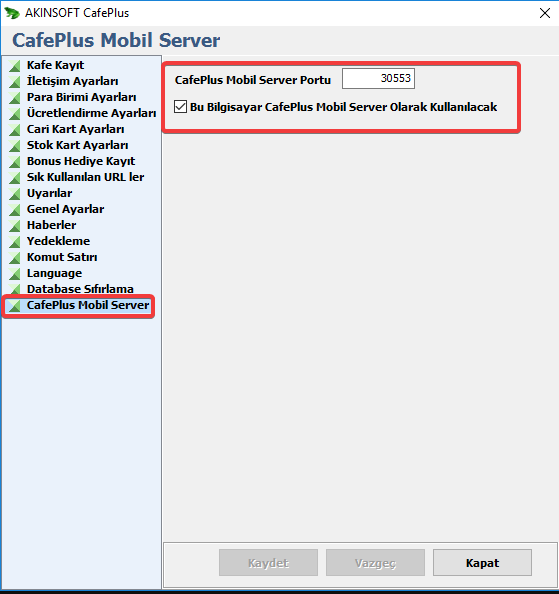Open the Kafe Kayıt settings page
559x594 pixels.
click(x=55, y=65)
